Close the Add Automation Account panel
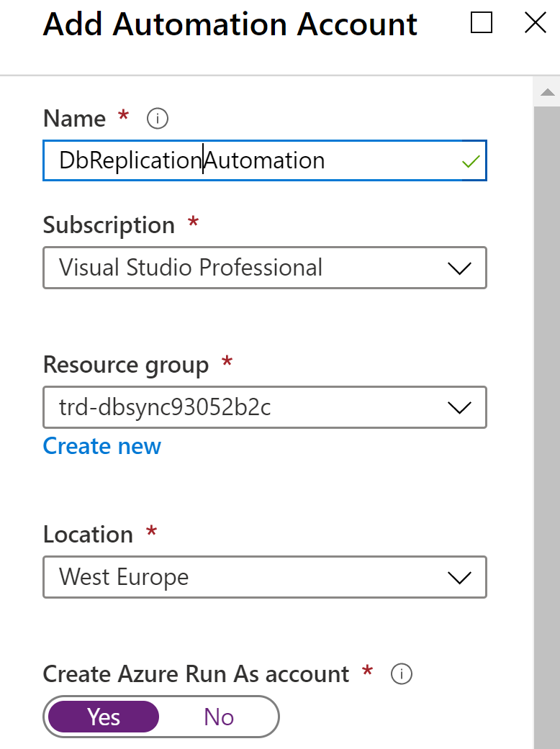 pyautogui.click(x=536, y=24)
